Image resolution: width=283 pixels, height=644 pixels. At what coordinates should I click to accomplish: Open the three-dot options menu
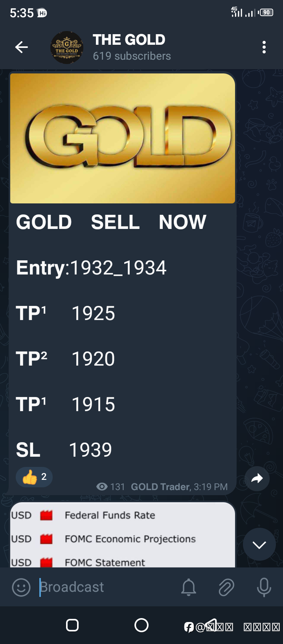point(264,47)
